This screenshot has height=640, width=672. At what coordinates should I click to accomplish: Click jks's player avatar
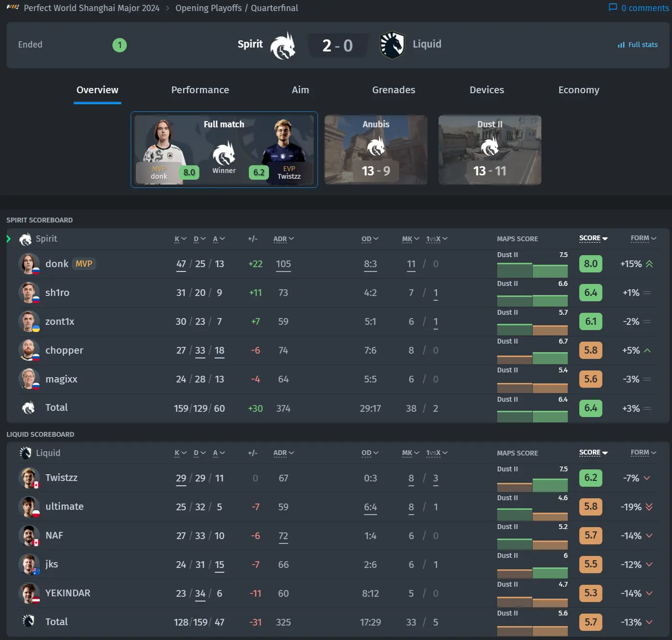[x=29, y=565]
